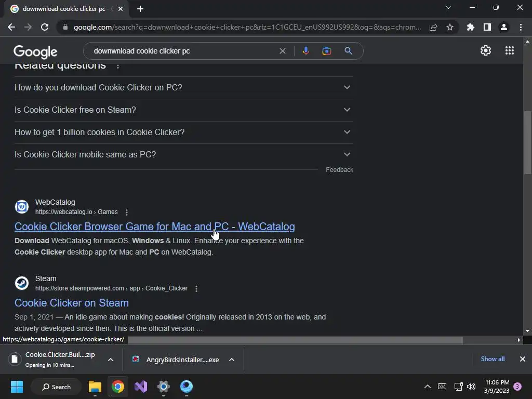Viewport: 532px width, 399px height.
Task: Open Cookie.Clicker zip download options arrow
Action: pos(111,360)
